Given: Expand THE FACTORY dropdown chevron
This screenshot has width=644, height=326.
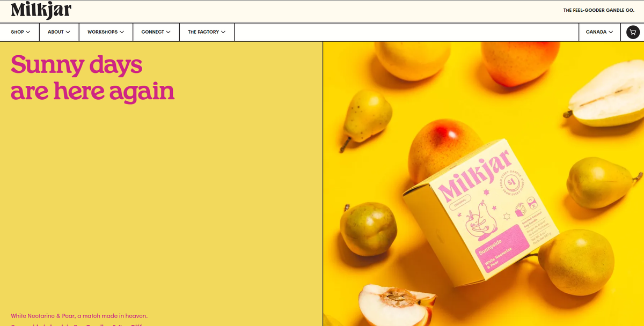Looking at the screenshot, I should 223,32.
